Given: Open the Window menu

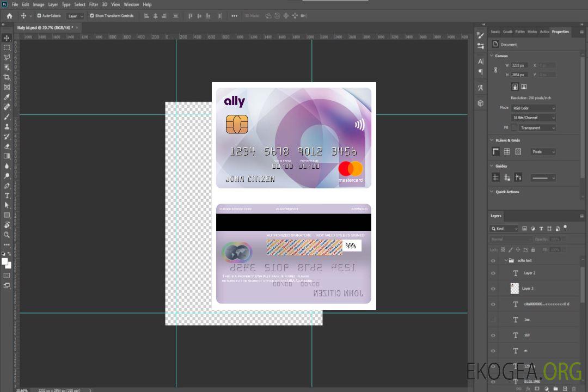Looking at the screenshot, I should click(x=131, y=4).
